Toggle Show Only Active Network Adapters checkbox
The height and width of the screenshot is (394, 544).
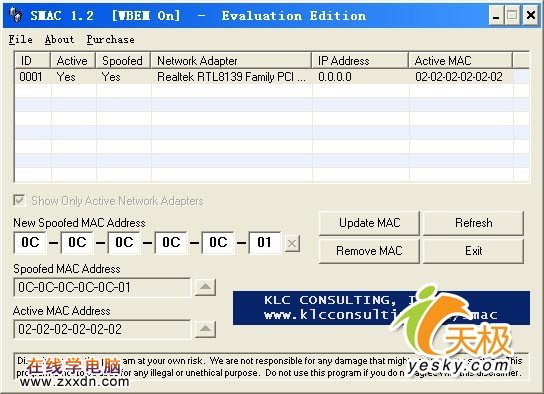pyautogui.click(x=19, y=200)
